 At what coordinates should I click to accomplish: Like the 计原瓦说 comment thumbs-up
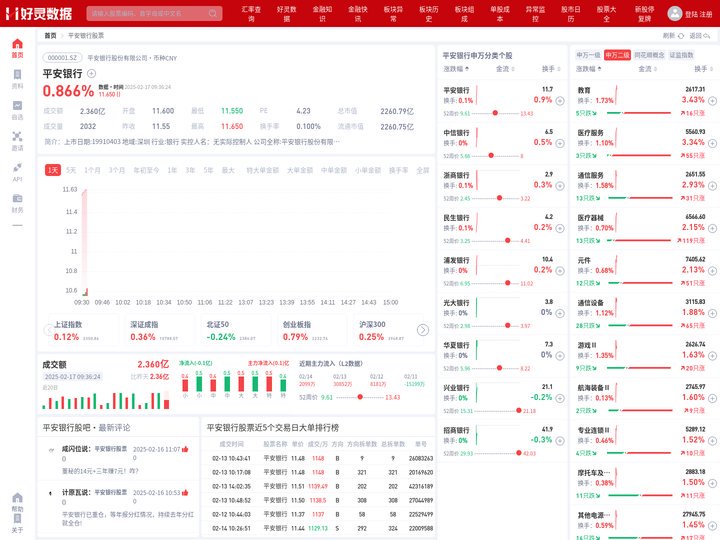185,493
